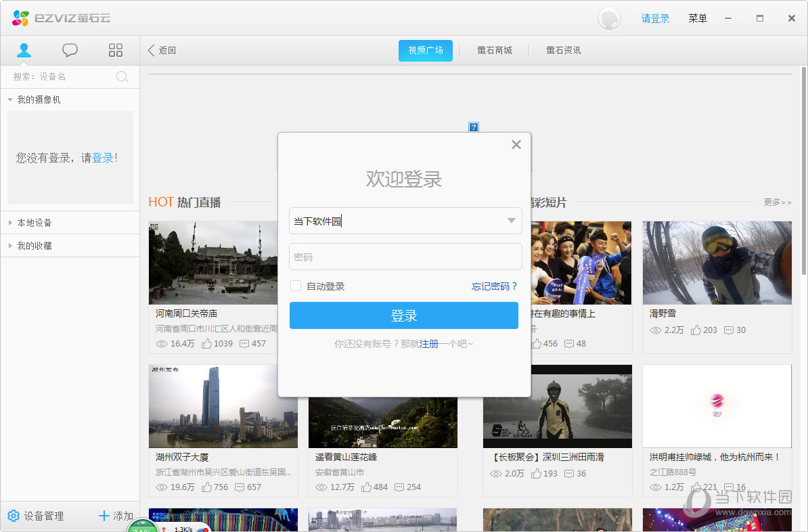
Task: Click the 返回 back label
Action: click(167, 50)
